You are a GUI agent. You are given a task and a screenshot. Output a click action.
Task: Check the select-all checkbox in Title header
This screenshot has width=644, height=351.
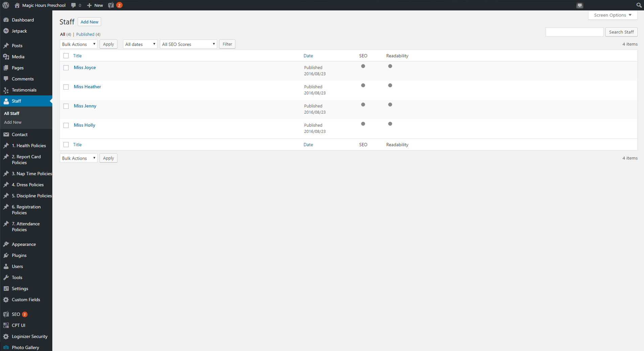pyautogui.click(x=66, y=55)
